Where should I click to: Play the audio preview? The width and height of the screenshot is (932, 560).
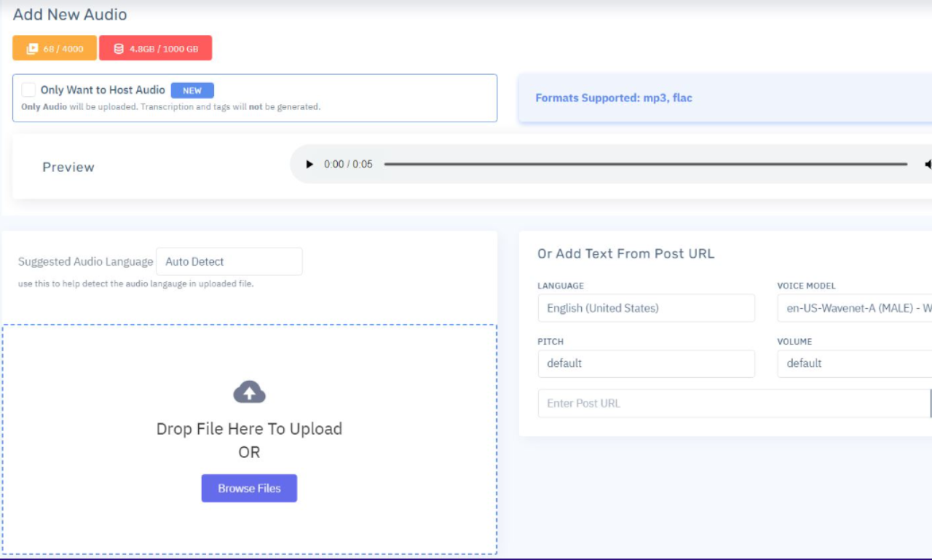[309, 165]
